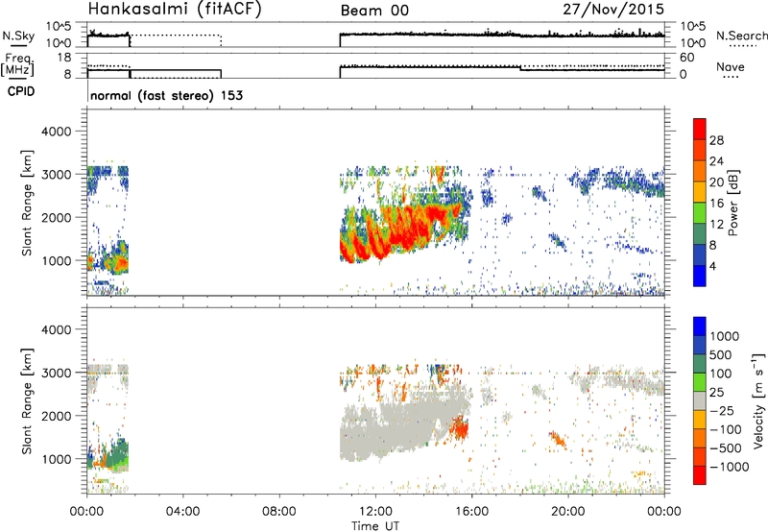Screen dimensions: 768x532
Task: Click the 'Time UT' axis label
Action: click(x=375, y=526)
